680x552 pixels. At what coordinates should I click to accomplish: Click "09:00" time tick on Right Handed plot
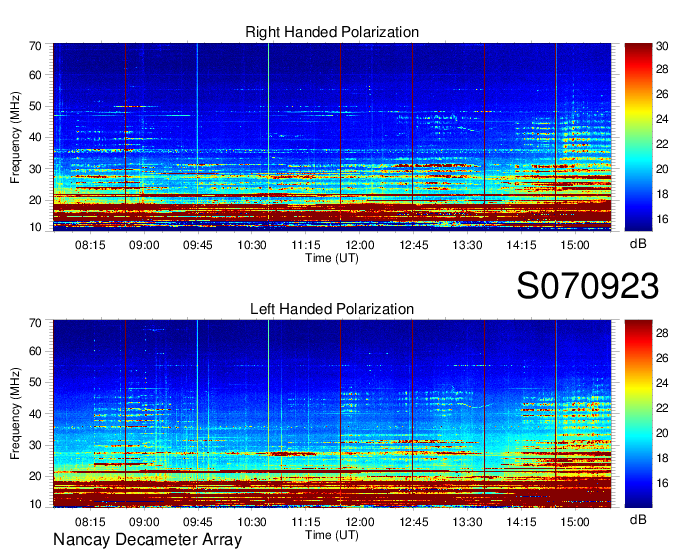click(144, 245)
